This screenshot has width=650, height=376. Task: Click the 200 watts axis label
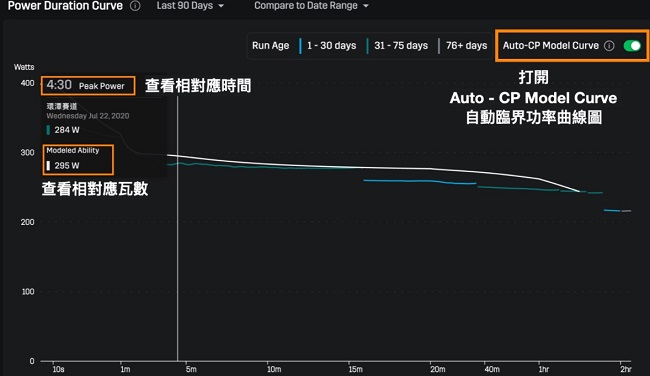coord(27,222)
